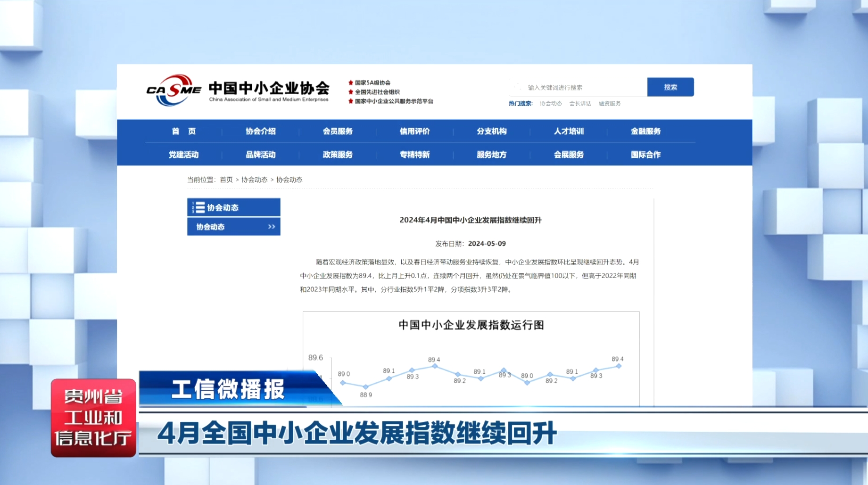The height and width of the screenshot is (485, 868).
Task: Open 分支机构 navigation item
Action: [491, 131]
